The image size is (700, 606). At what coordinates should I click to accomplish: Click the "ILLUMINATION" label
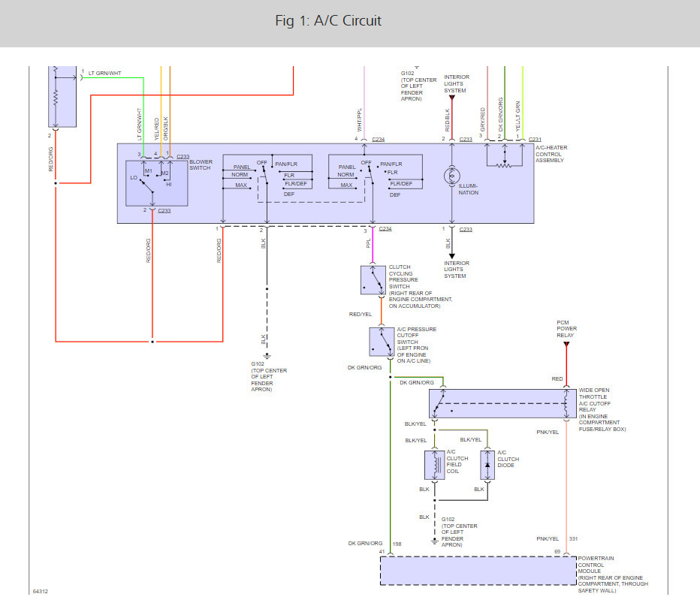469,189
